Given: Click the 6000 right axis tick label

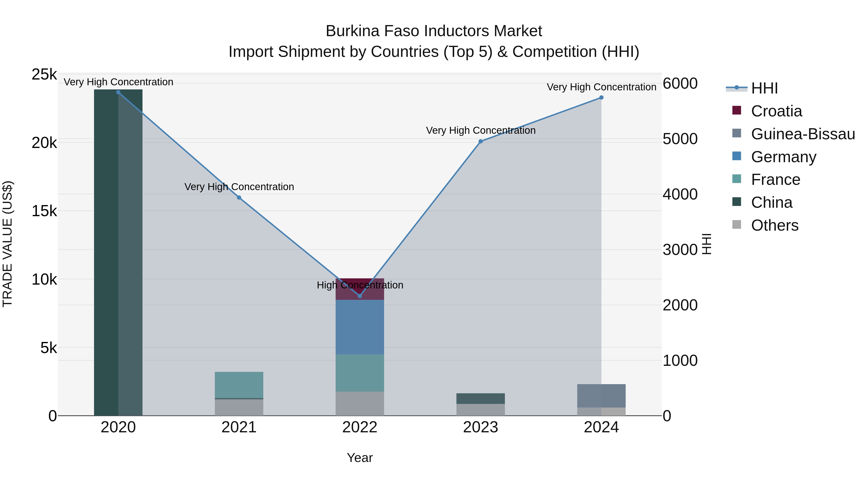Looking at the screenshot, I should pyautogui.click(x=680, y=84).
